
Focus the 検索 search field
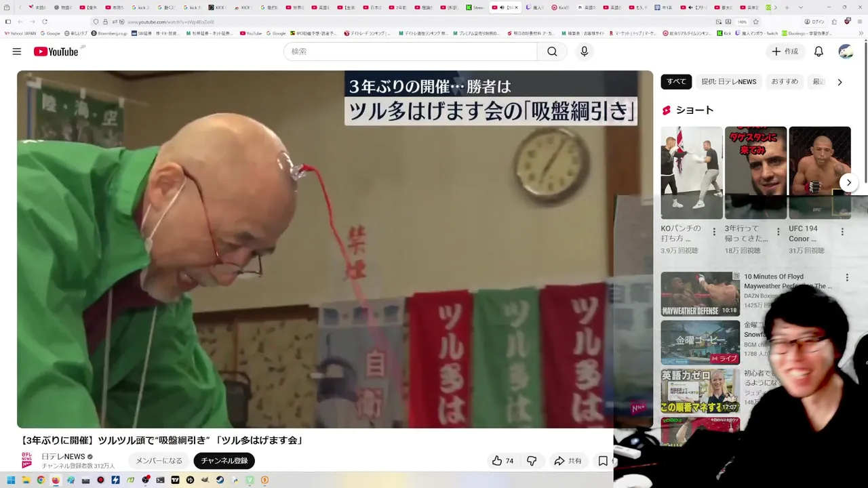click(410, 52)
